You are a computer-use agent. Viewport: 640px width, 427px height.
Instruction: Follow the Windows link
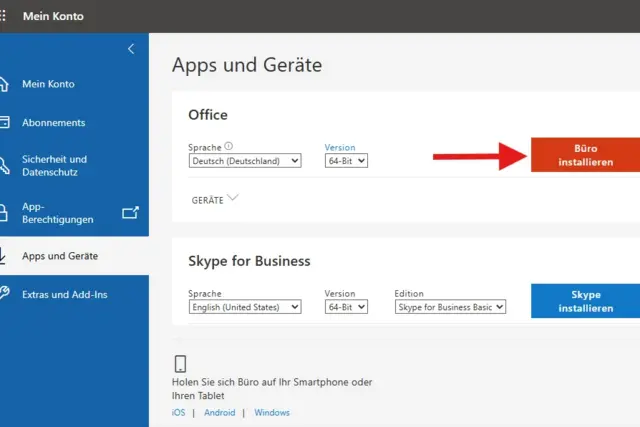coord(272,412)
